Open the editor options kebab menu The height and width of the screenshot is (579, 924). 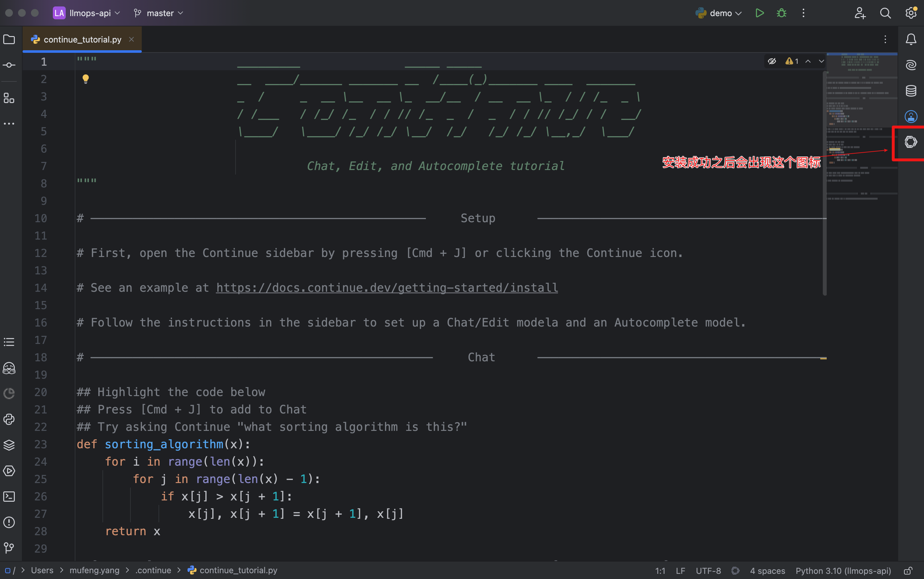click(885, 39)
